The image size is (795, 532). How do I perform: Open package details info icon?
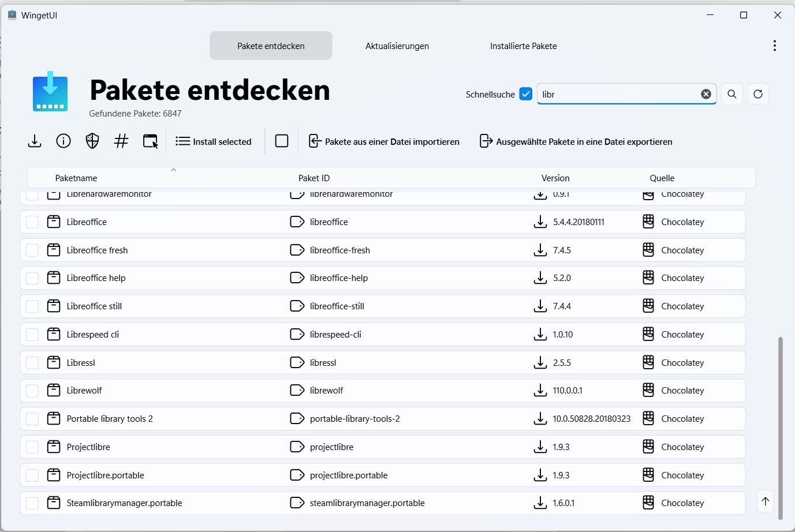(64, 141)
